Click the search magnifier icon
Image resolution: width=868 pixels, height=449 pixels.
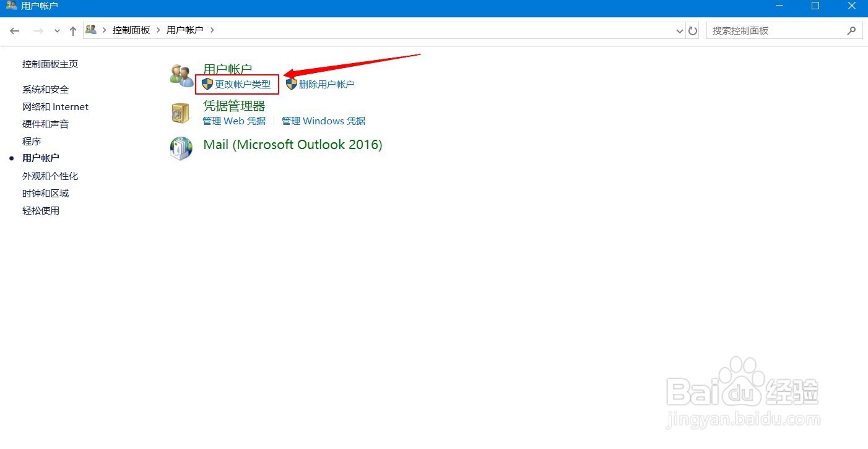click(x=851, y=30)
